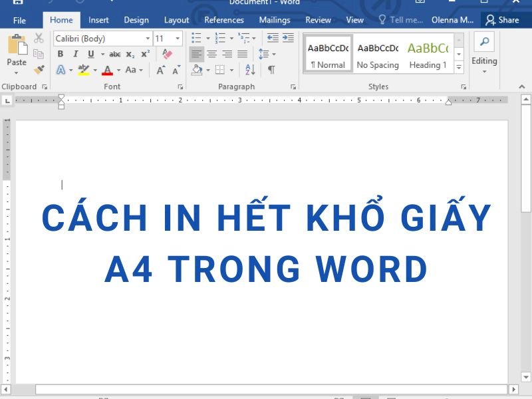Viewport: 532px width, 399px height.
Task: Open the Styles pane launcher
Action: pos(463,87)
